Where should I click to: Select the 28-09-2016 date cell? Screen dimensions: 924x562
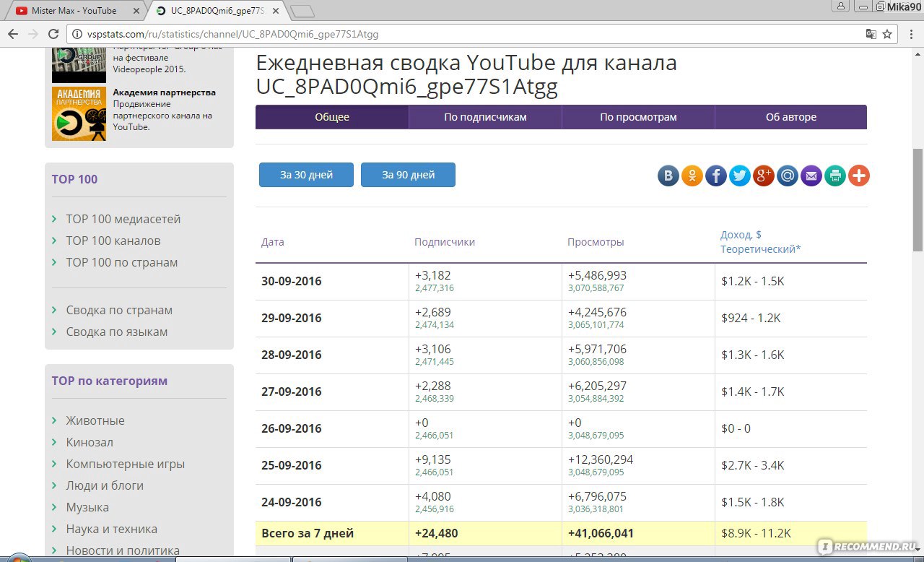[x=292, y=355]
